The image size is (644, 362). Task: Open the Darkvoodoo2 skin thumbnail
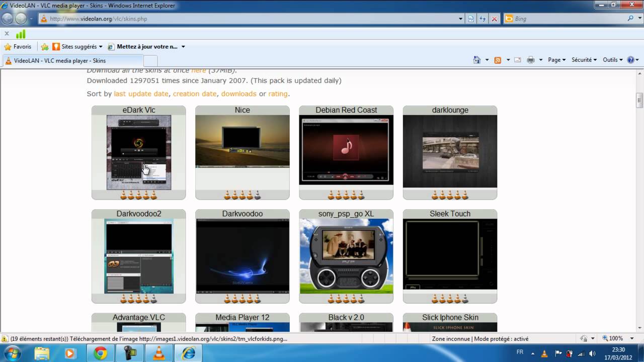pyautogui.click(x=139, y=256)
